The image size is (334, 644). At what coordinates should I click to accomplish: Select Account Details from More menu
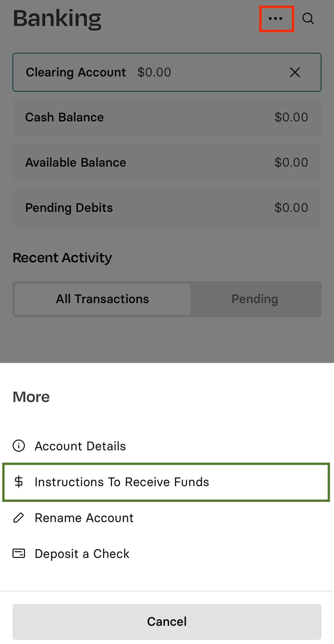click(80, 446)
